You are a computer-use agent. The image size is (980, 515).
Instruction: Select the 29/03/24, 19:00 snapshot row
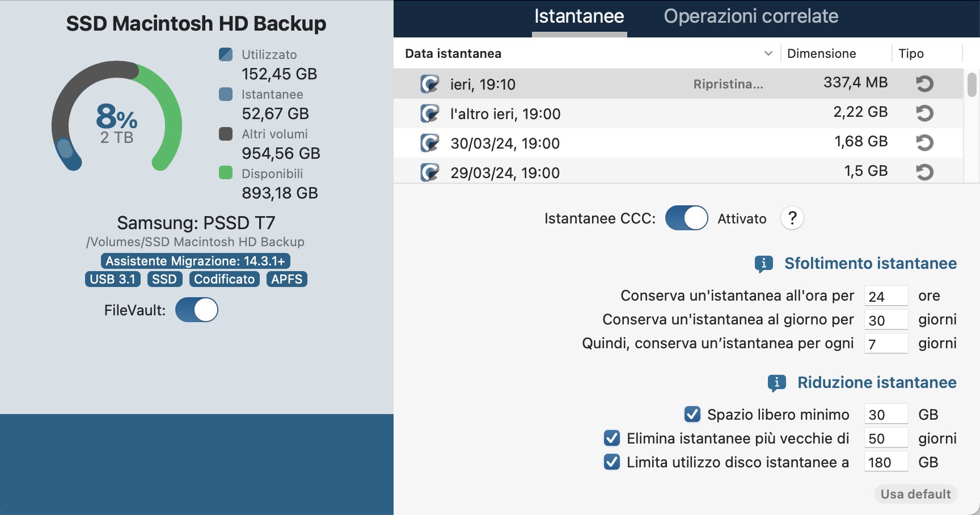pyautogui.click(x=678, y=171)
